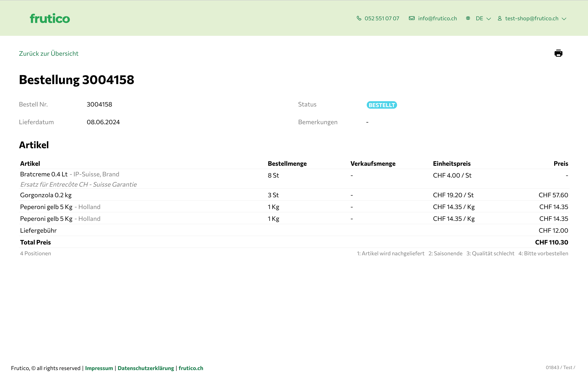The height and width of the screenshot is (374, 588).
Task: Click the phone icon in header
Action: [x=359, y=18]
